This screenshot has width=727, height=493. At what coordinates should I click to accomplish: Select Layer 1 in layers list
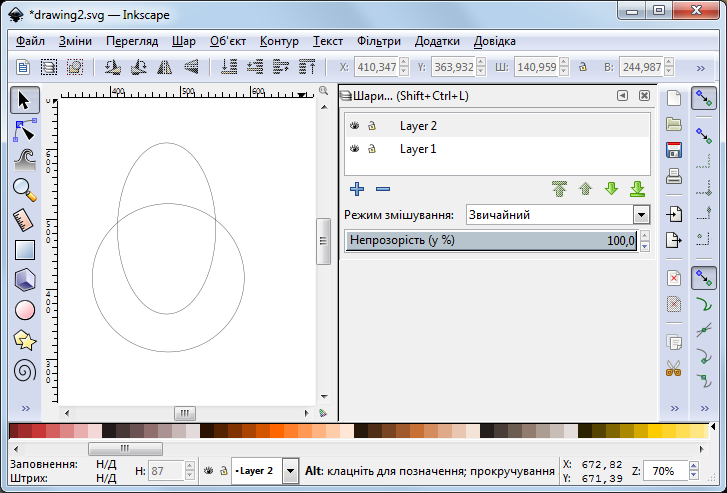tap(418, 149)
